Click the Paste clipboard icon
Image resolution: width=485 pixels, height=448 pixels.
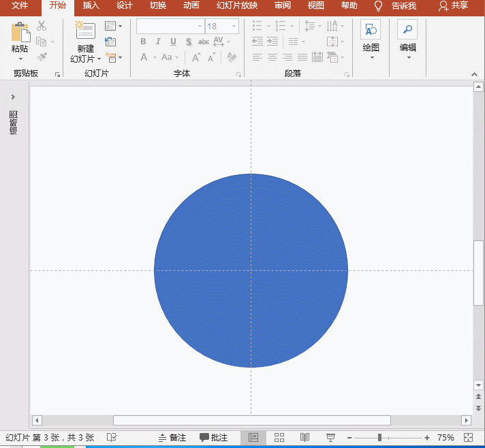tap(20, 32)
